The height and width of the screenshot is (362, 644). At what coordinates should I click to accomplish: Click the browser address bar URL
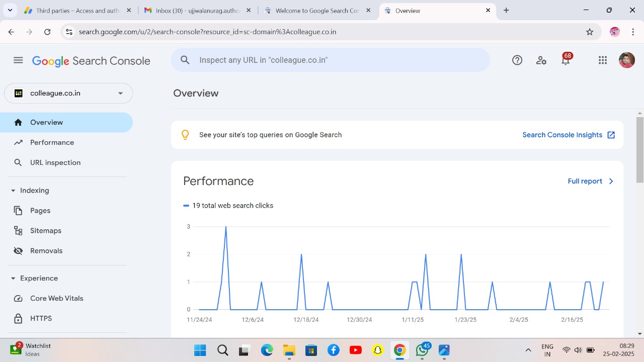(207, 32)
